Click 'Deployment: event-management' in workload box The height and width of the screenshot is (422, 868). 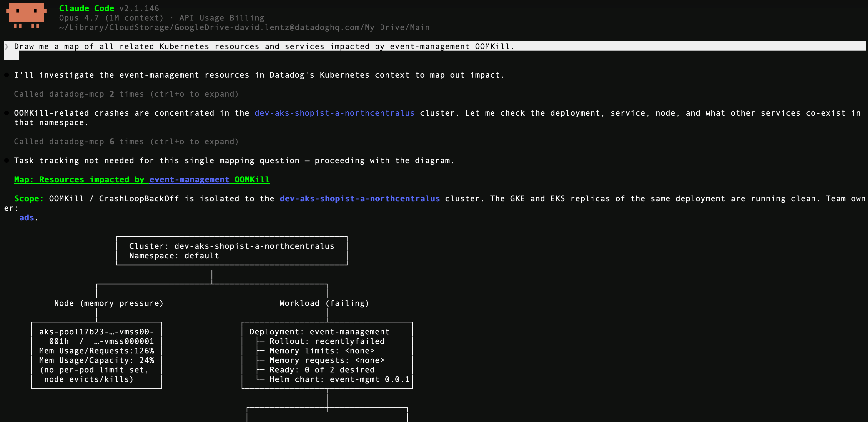point(319,332)
